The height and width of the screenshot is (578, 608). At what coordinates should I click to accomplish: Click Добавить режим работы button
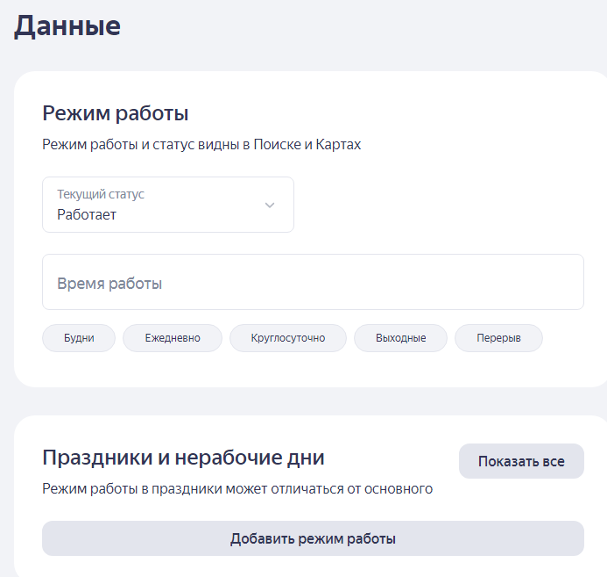pos(313,539)
